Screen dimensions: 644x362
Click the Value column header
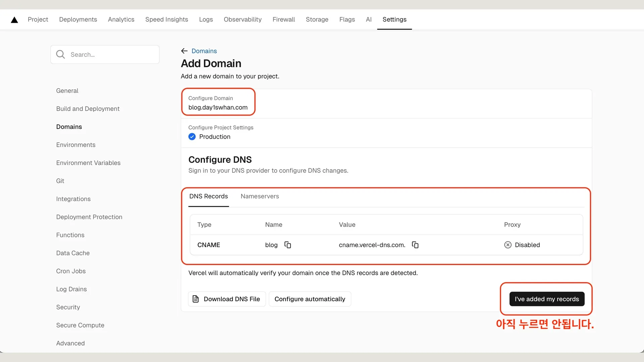pyautogui.click(x=347, y=225)
